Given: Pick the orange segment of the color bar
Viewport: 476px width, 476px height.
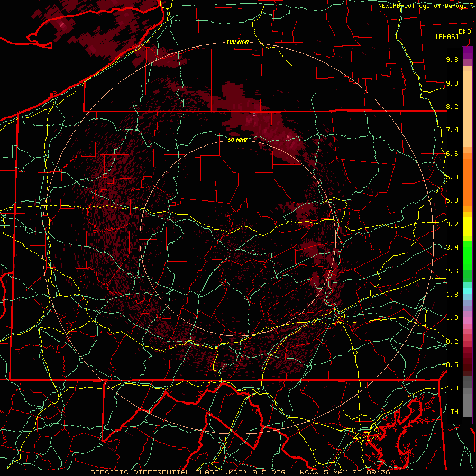Looking at the screenshot, I should [x=467, y=182].
